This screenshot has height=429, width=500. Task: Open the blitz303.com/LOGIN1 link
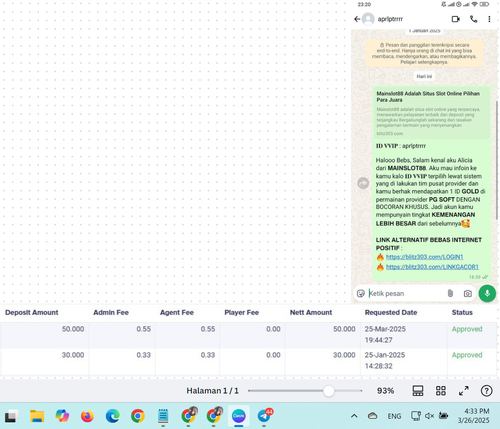[424, 257]
